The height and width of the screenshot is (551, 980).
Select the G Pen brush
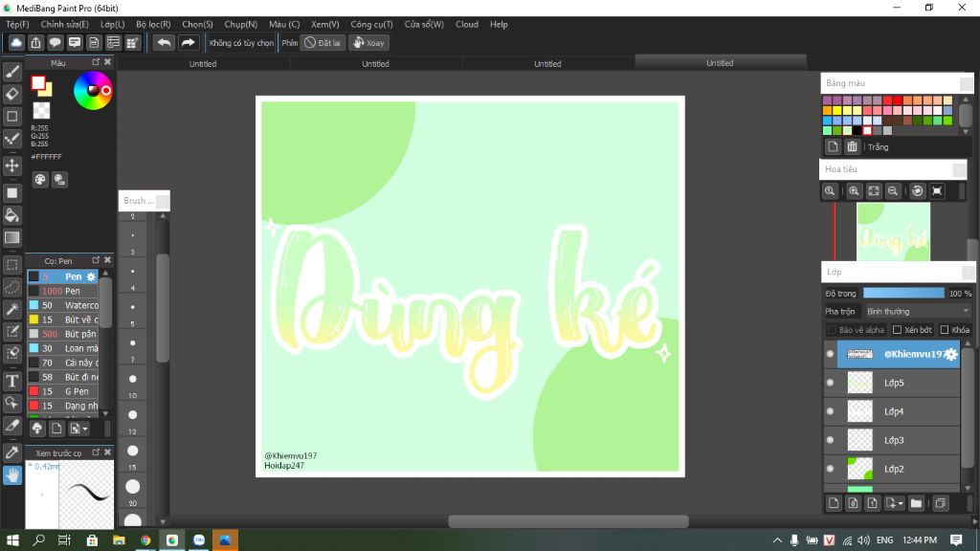pos(63,391)
